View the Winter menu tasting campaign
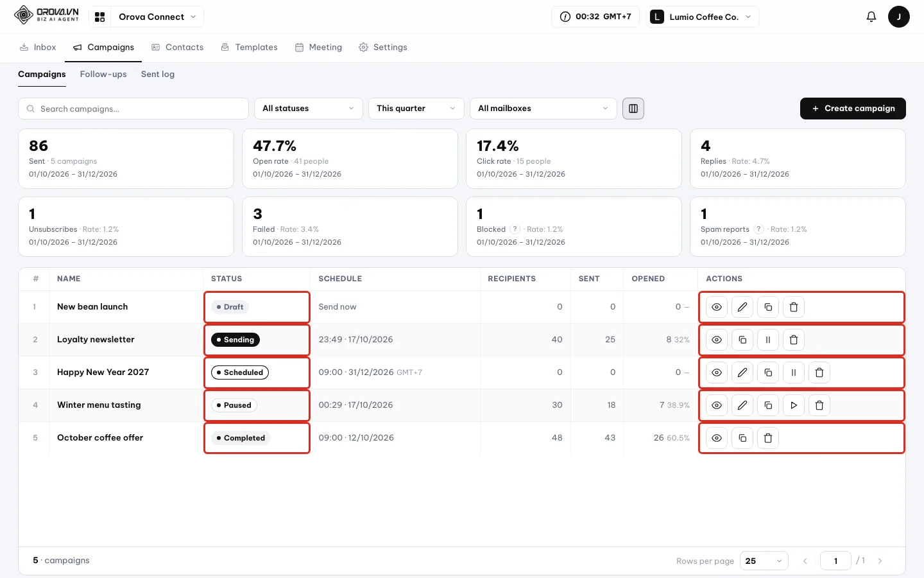This screenshot has height=578, width=924. [x=717, y=405]
